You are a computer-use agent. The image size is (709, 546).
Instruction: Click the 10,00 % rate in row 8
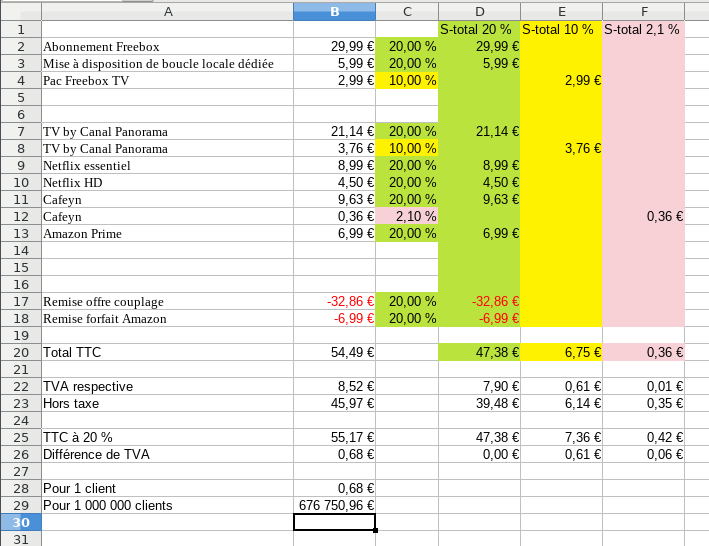407,149
